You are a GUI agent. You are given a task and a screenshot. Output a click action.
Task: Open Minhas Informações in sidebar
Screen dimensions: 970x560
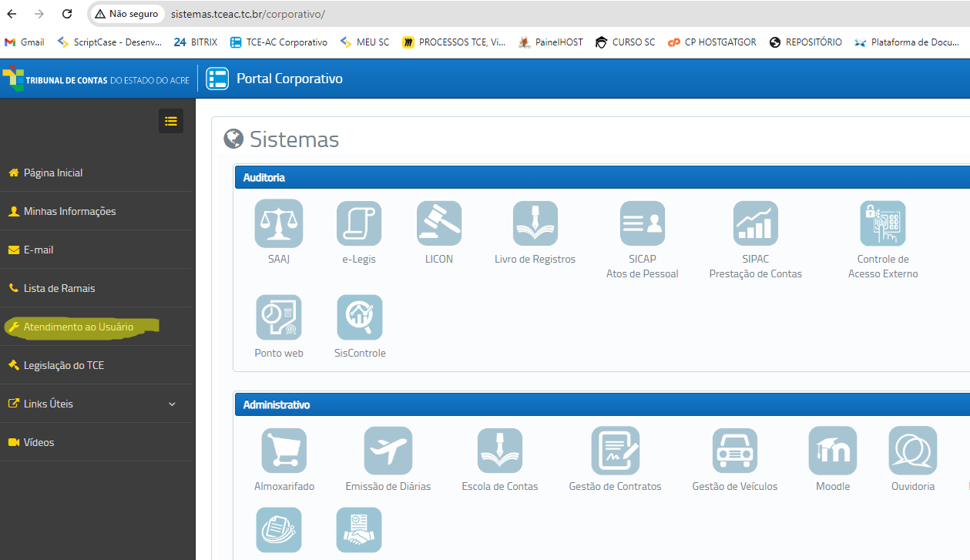pos(96,211)
